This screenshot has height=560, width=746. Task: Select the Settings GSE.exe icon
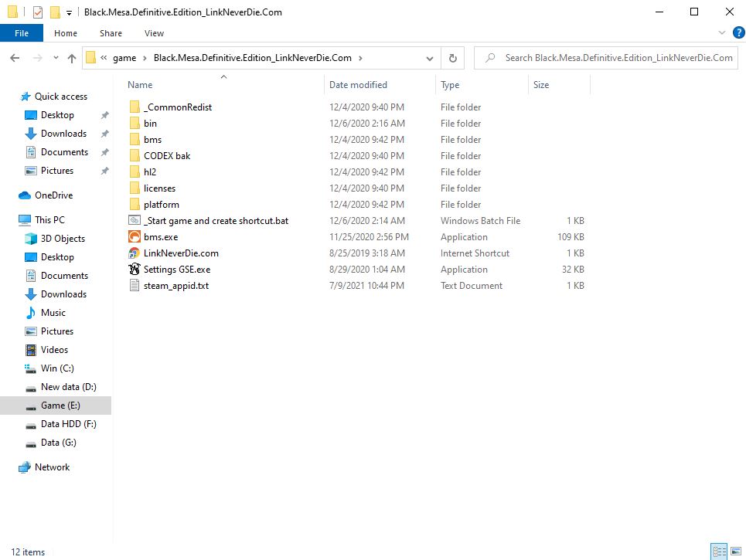pyautogui.click(x=135, y=270)
